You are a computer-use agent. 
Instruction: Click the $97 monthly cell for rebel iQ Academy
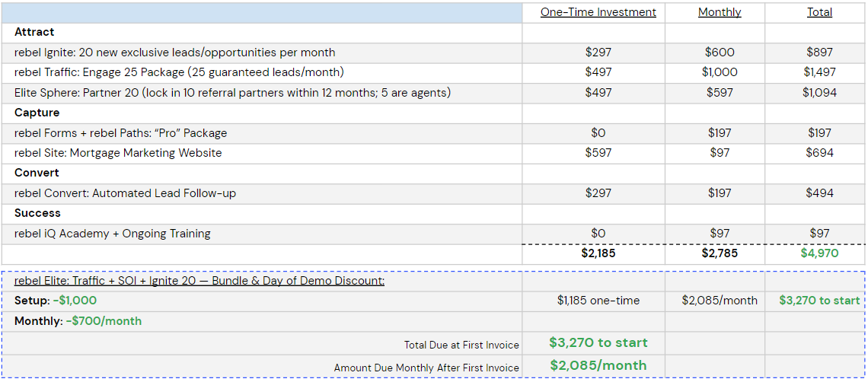tap(720, 234)
